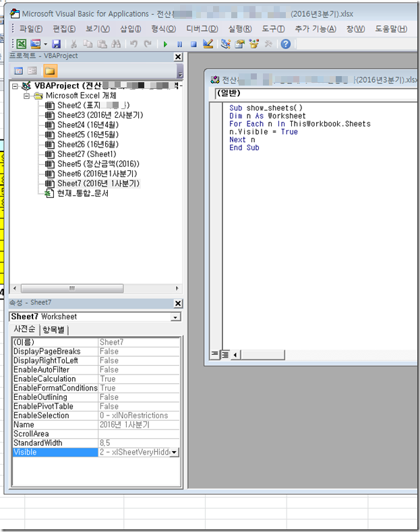Click the Insert UserForm toolbar icon
The width and height of the screenshot is (420, 532).
click(x=35, y=44)
